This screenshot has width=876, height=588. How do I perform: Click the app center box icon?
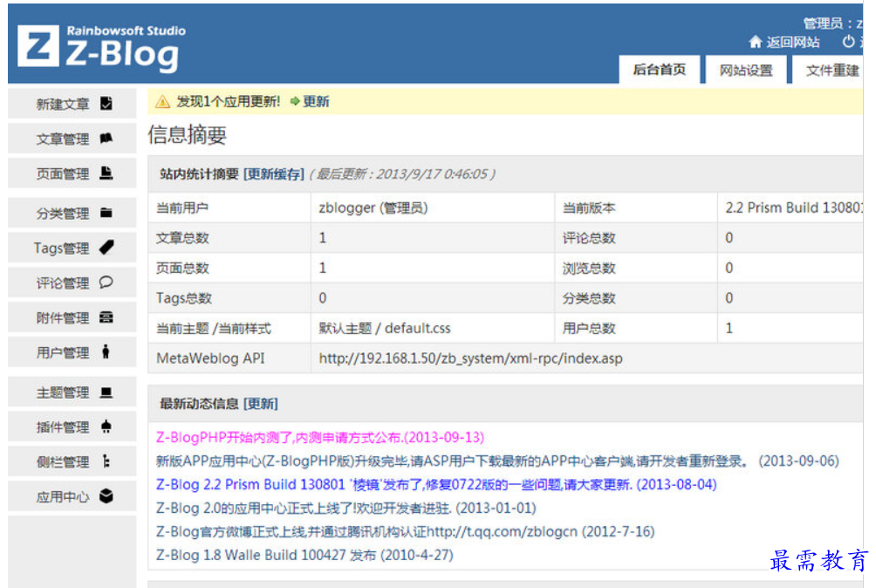[x=106, y=496]
